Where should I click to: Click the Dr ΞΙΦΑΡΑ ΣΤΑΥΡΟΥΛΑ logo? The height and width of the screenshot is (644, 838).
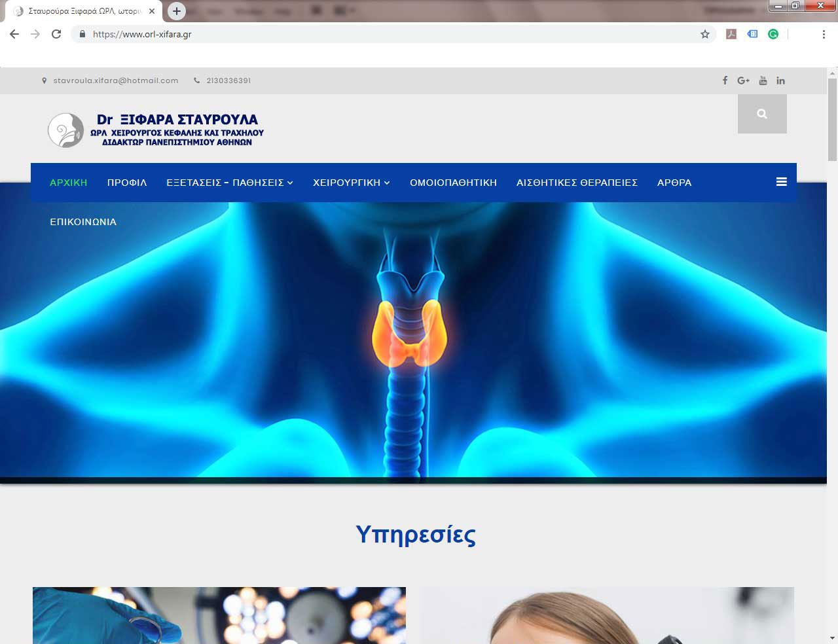pyautogui.click(x=156, y=130)
